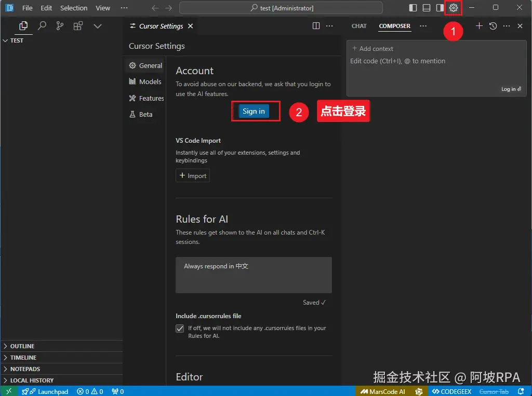This screenshot has width=532, height=396.
Task: Open the Source Control branch icon
Action: (60, 26)
